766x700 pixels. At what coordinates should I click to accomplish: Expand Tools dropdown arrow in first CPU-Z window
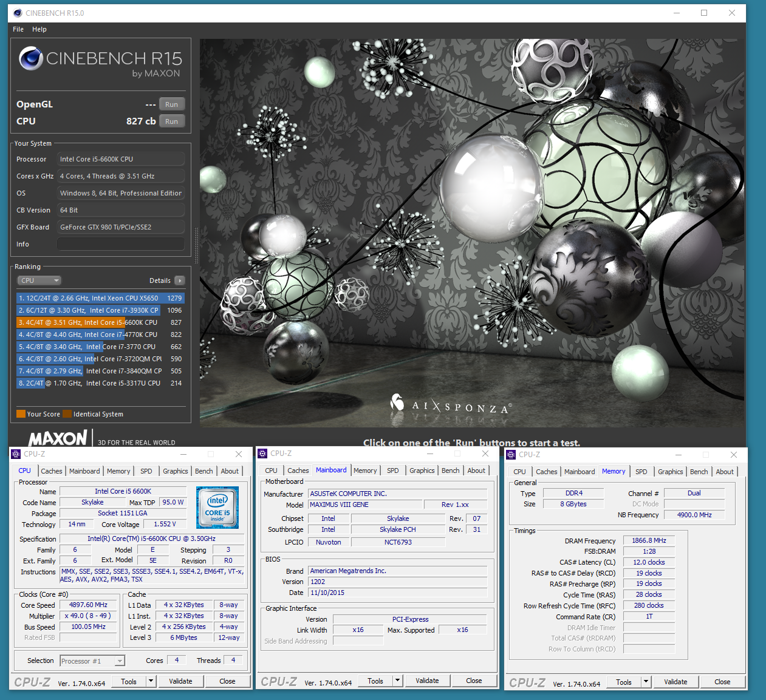tap(151, 682)
